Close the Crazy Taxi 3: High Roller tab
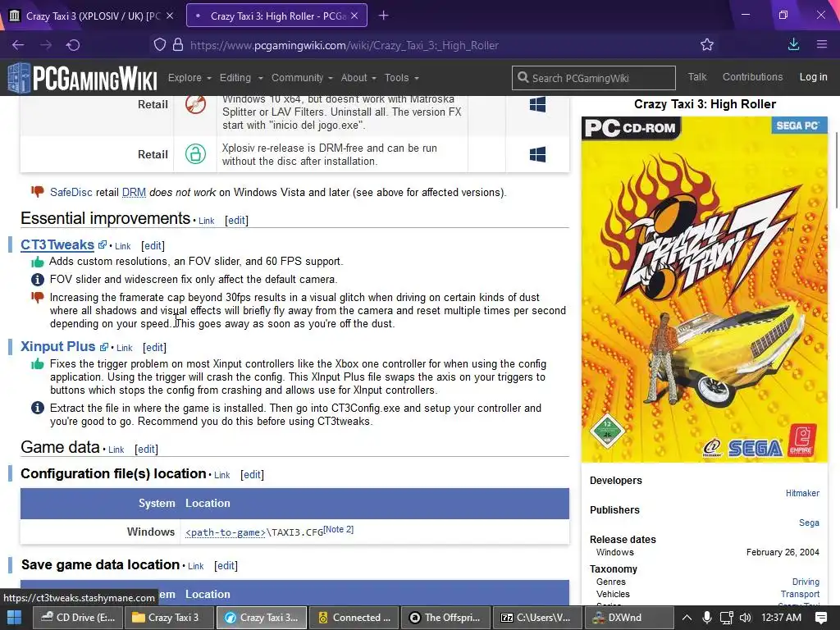The height and width of the screenshot is (630, 840). [x=354, y=16]
